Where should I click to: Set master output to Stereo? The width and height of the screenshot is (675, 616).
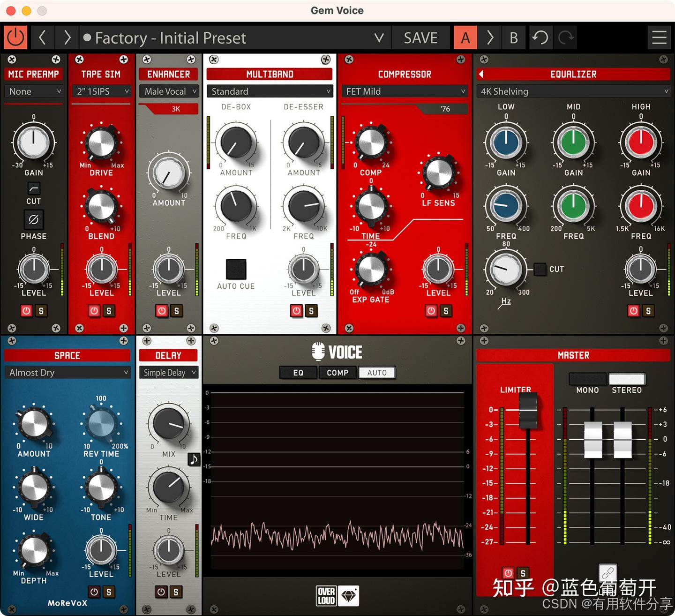click(x=627, y=379)
